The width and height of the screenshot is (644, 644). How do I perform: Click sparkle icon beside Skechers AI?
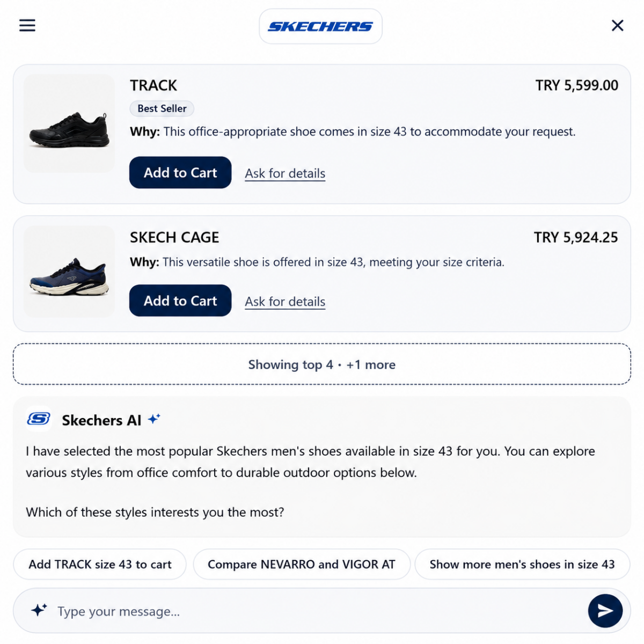point(154,419)
